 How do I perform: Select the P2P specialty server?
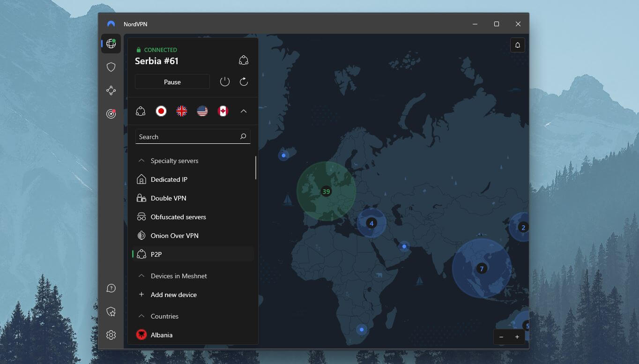coord(193,254)
